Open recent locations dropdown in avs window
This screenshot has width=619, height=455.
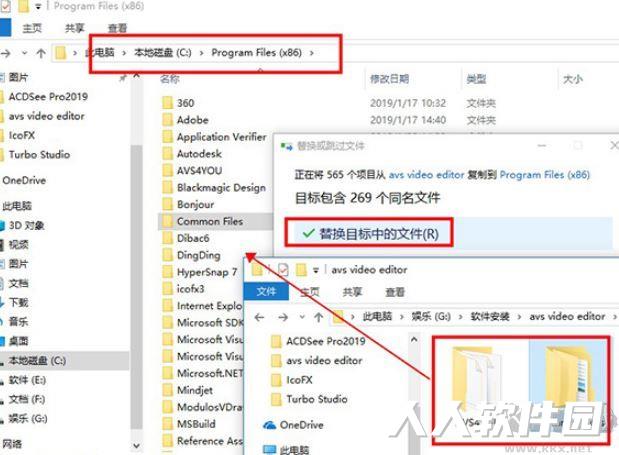click(302, 317)
